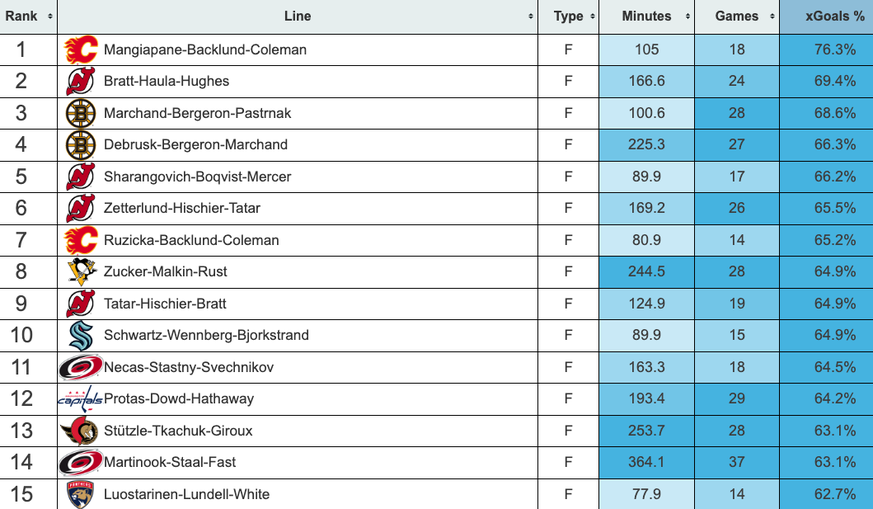
Task: Open the Debrusk-Bergeron-Marchand line
Action: coord(195,145)
